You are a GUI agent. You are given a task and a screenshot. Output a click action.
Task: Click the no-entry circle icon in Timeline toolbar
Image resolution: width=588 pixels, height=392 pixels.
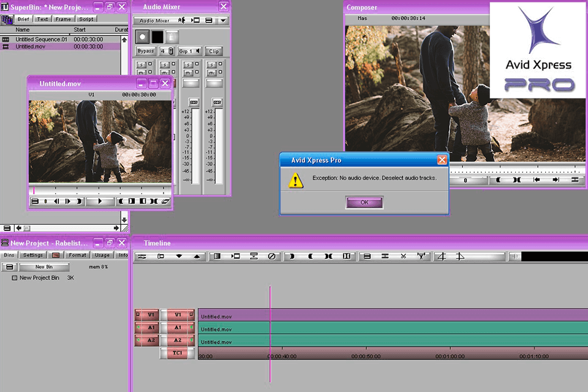point(271,257)
